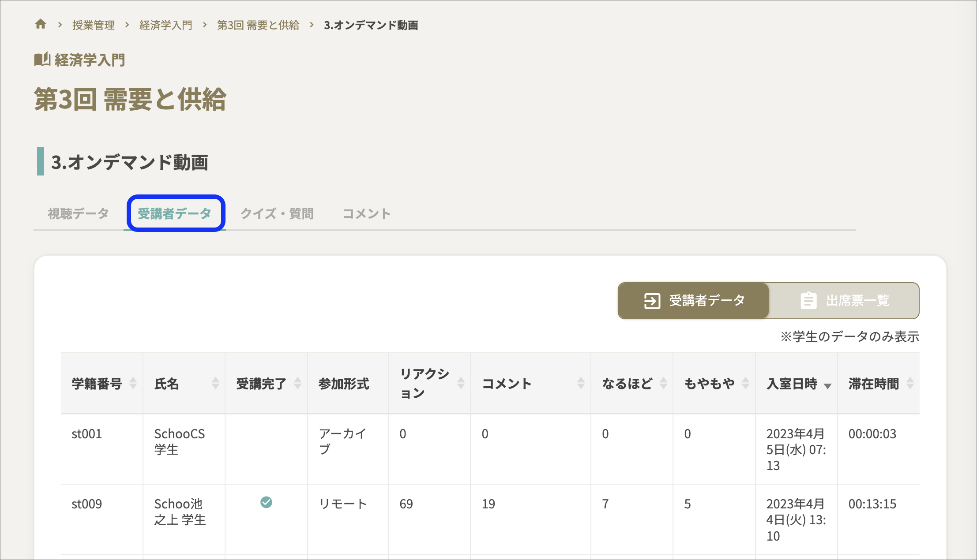Image resolution: width=977 pixels, height=560 pixels.
Task: Click the 3.オンデマンド動画 section heading
Action: pyautogui.click(x=130, y=162)
